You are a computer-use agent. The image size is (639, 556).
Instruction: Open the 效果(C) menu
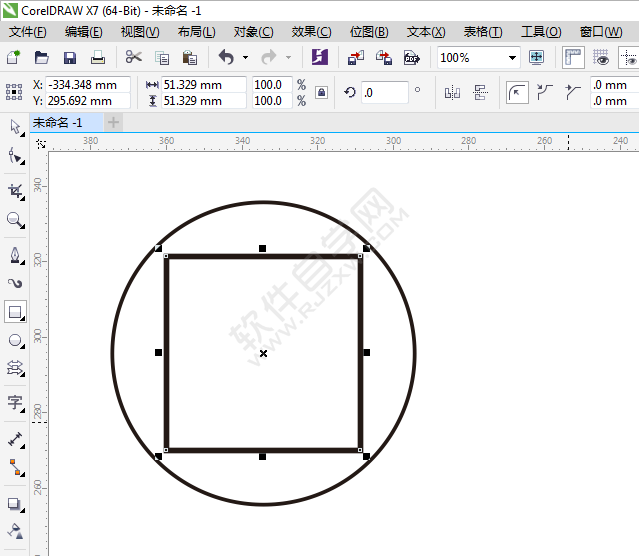(311, 32)
